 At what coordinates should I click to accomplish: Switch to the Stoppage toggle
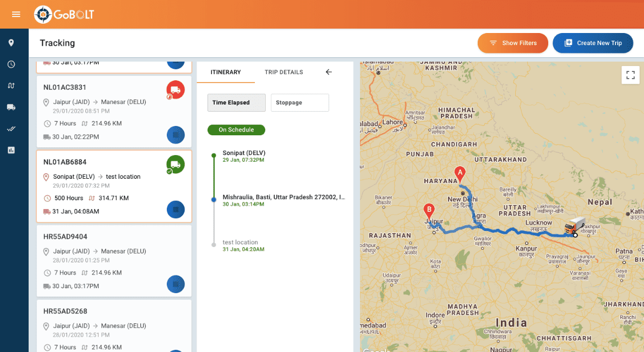(x=299, y=103)
